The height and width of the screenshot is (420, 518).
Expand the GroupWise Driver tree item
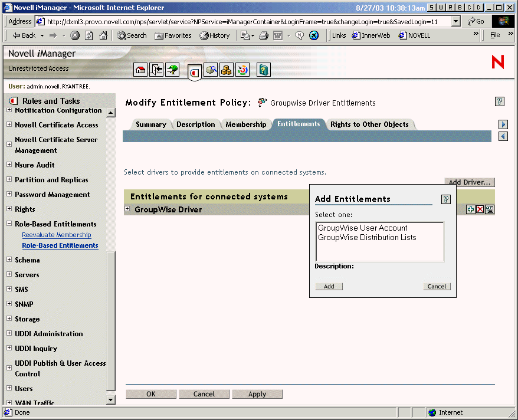click(129, 209)
